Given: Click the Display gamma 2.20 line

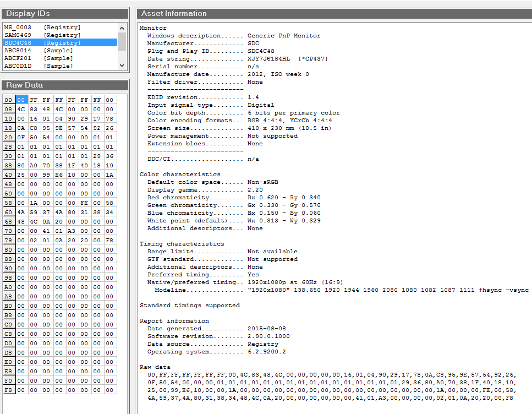Looking at the screenshot, I should coord(205,190).
